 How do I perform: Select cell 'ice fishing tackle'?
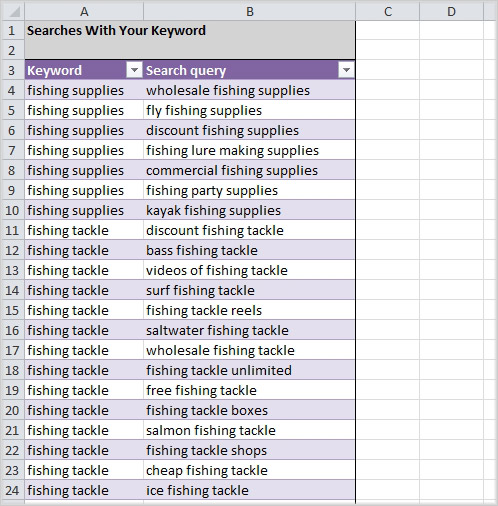pos(249,490)
